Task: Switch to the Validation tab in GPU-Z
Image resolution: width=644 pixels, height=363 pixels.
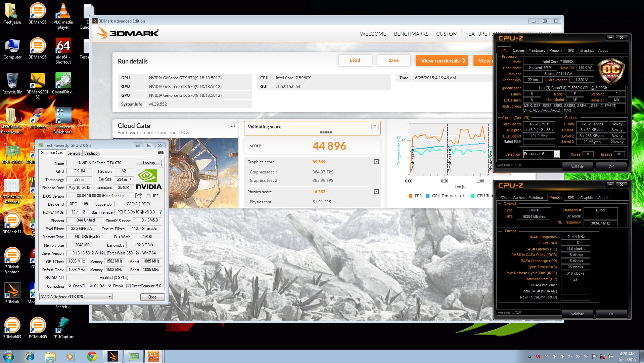Action: click(x=92, y=153)
